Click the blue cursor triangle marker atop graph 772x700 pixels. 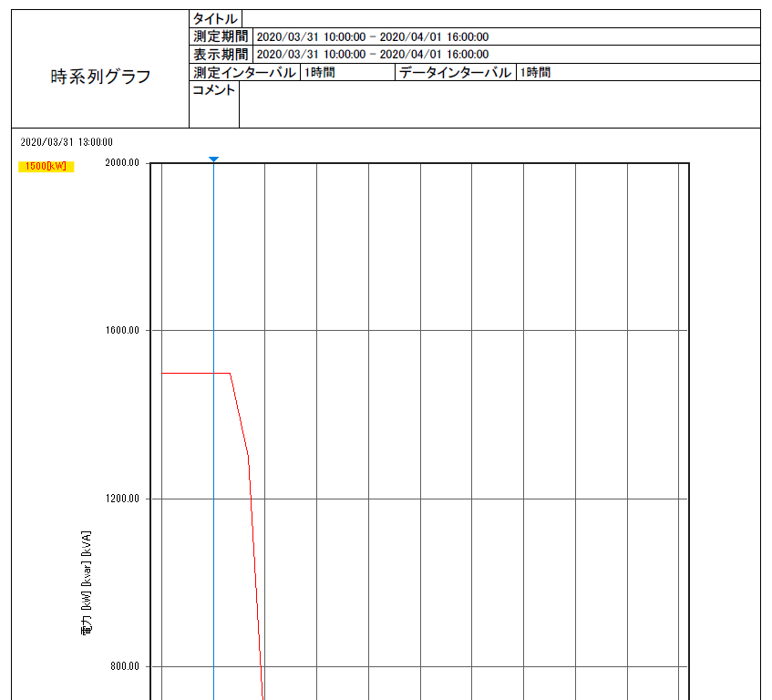click(213, 160)
